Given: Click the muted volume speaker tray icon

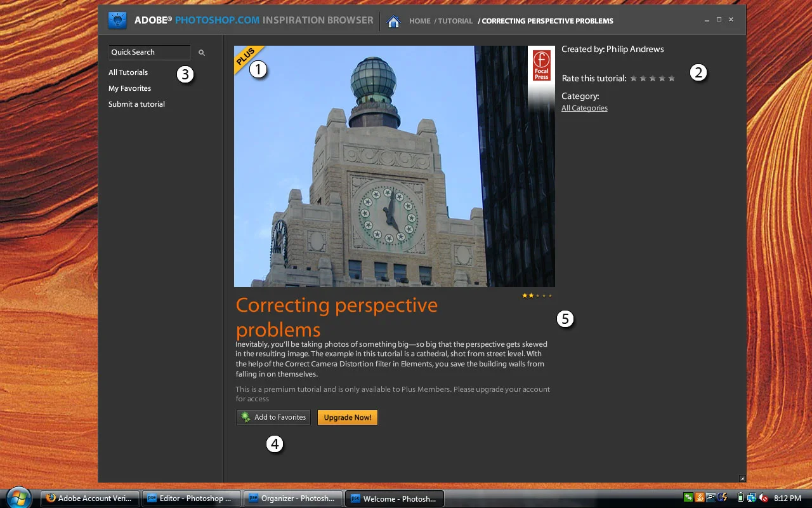Looking at the screenshot, I should coord(764,498).
